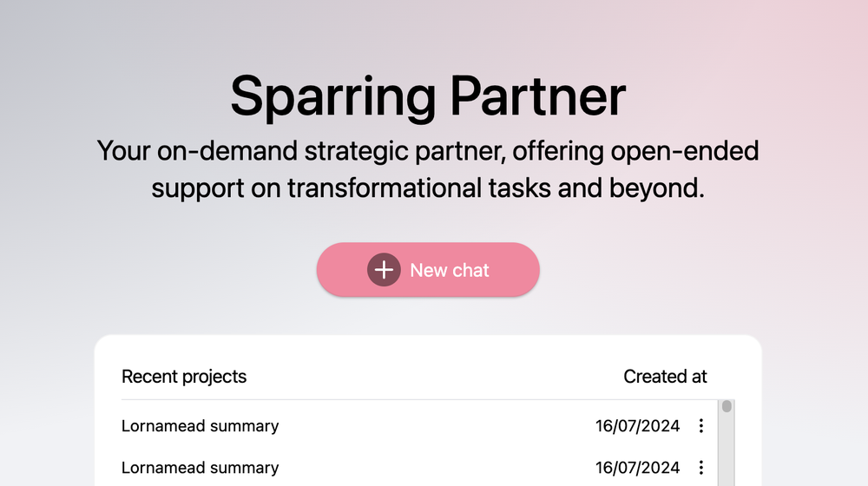
Task: Sort by the Created at header
Action: point(665,377)
